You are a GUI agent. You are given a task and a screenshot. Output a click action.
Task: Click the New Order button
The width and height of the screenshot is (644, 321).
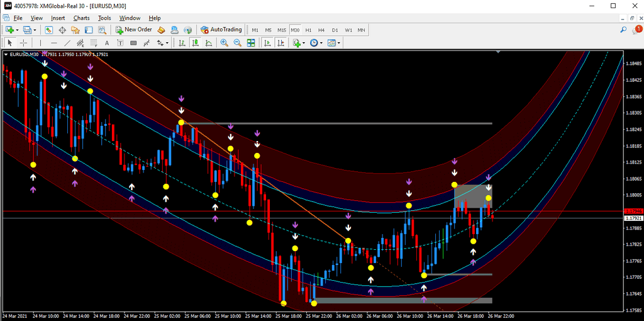(134, 30)
